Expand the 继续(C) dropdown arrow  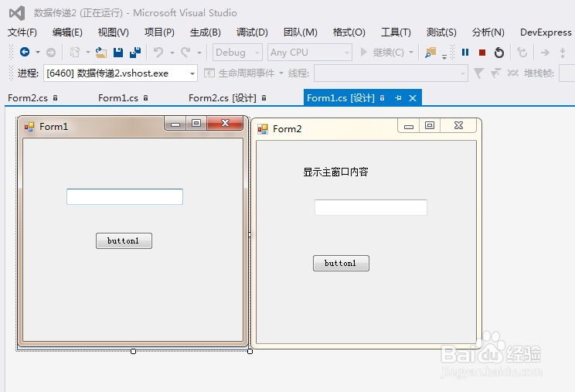[411, 53]
